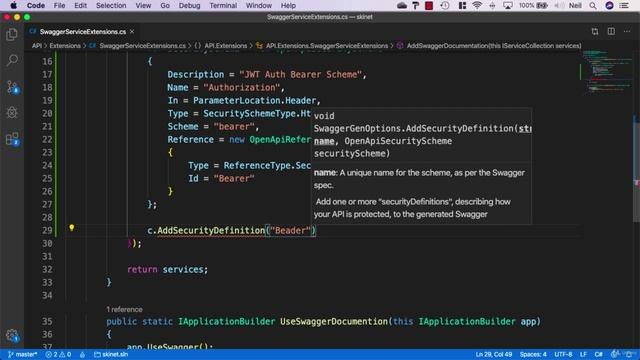The height and width of the screenshot is (360, 640).
Task: Click line number 29 in the gutter
Action: coord(47,231)
